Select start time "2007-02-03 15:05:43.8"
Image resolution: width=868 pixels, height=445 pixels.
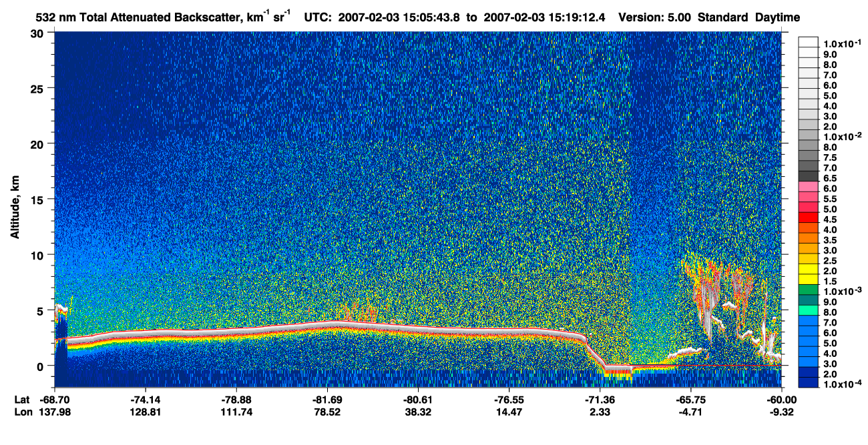[x=399, y=17]
